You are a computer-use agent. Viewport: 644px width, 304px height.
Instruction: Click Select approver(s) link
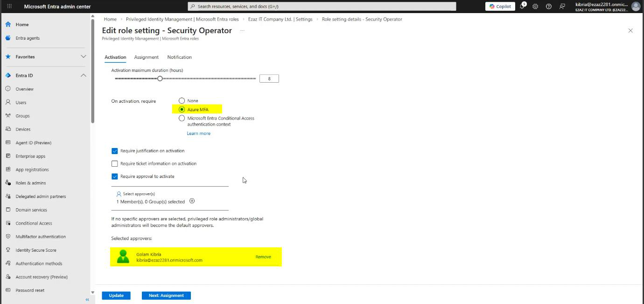point(139,194)
